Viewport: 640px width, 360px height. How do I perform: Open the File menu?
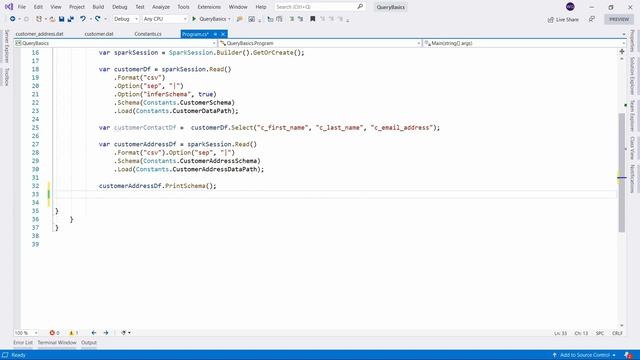click(22, 7)
